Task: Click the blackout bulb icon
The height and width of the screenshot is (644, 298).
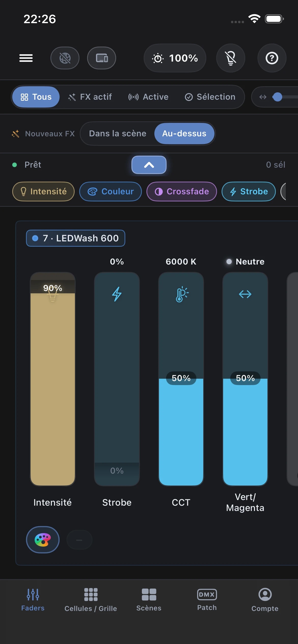Action: click(x=231, y=58)
